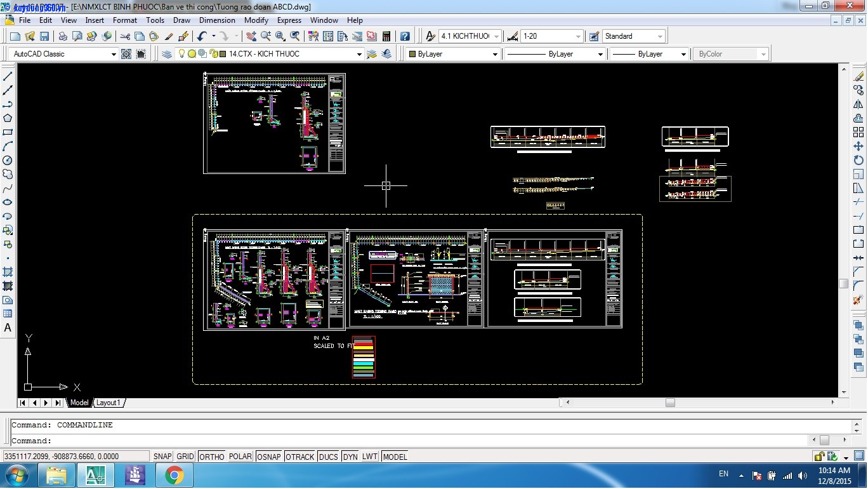Click the Match Properties brush icon
The image size is (868, 489).
(169, 36)
